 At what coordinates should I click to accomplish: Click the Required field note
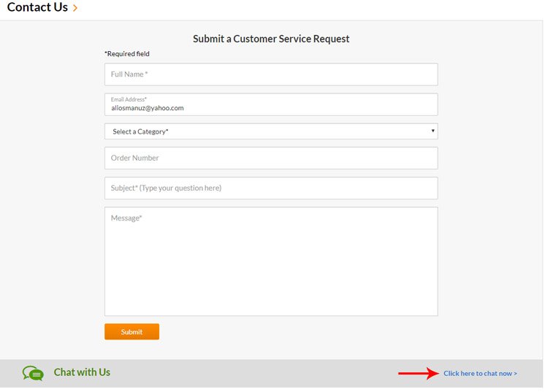(127, 54)
